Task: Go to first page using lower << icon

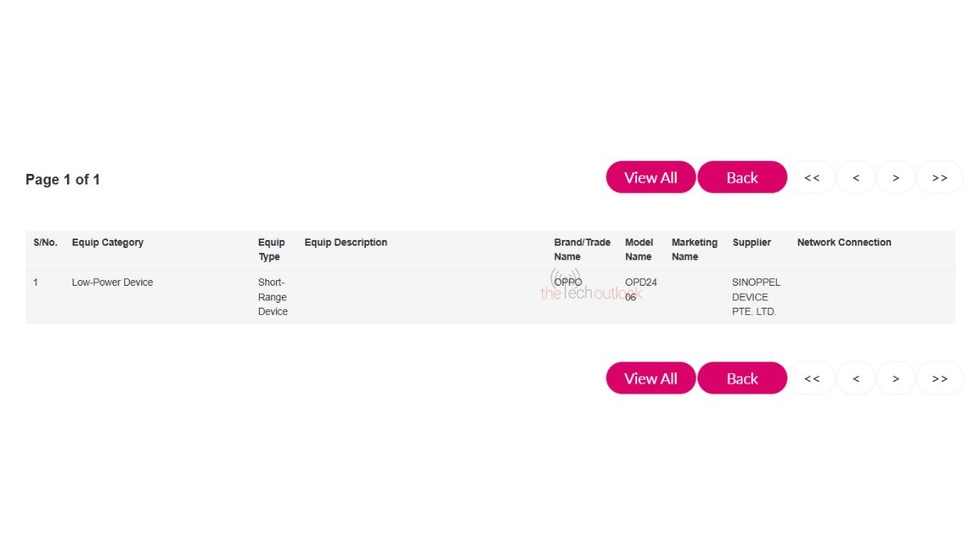Action: 812,378
